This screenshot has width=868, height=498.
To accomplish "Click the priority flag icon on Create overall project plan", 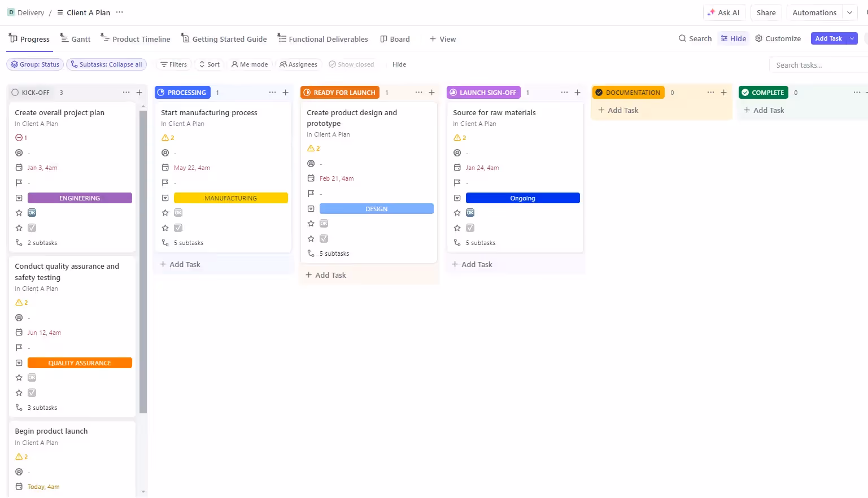I will [x=19, y=182].
